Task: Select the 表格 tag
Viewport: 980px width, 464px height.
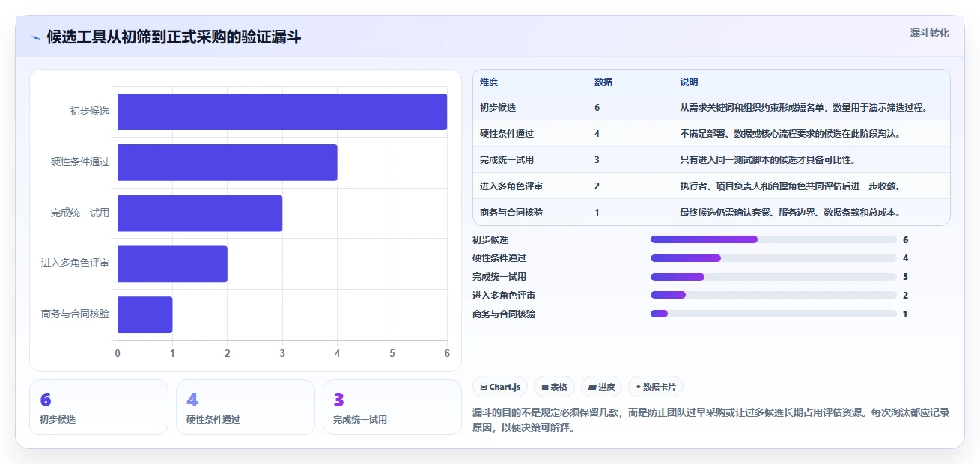Action: [x=554, y=387]
